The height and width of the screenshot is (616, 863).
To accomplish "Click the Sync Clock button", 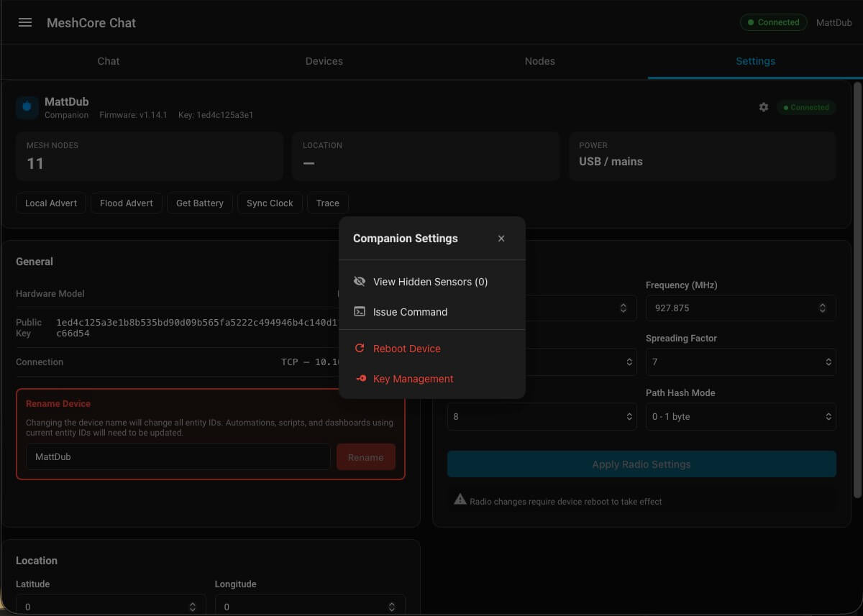I will point(270,203).
